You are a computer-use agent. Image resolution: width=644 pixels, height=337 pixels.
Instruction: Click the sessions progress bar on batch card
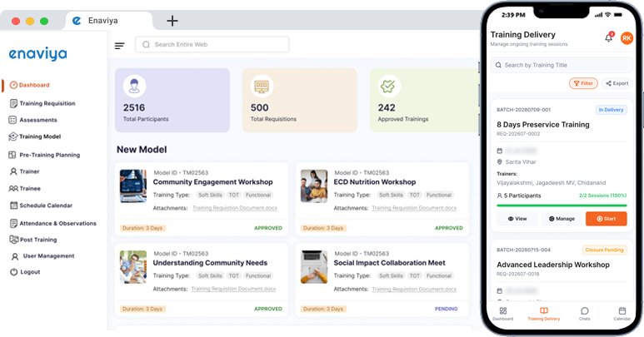(x=562, y=205)
